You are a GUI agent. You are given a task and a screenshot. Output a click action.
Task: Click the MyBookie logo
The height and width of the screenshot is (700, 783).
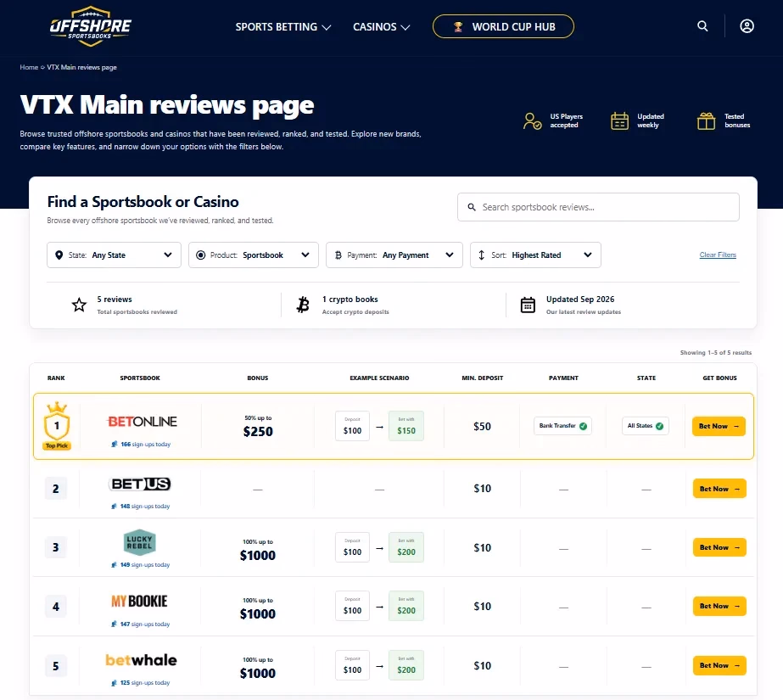click(139, 601)
